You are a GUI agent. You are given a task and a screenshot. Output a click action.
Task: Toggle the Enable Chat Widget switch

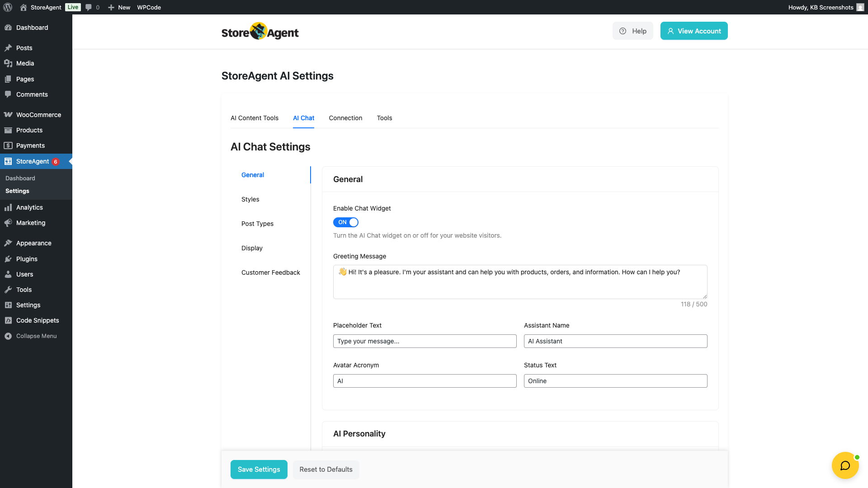pyautogui.click(x=346, y=222)
